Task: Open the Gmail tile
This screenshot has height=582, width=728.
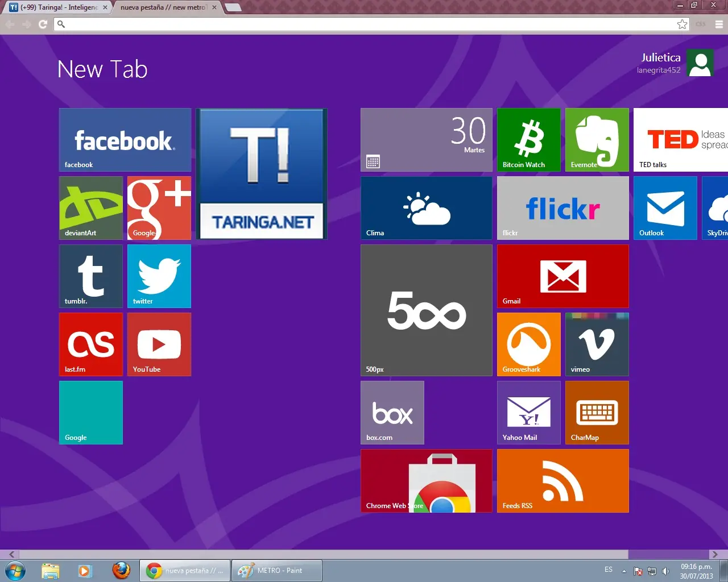Action: tap(563, 276)
